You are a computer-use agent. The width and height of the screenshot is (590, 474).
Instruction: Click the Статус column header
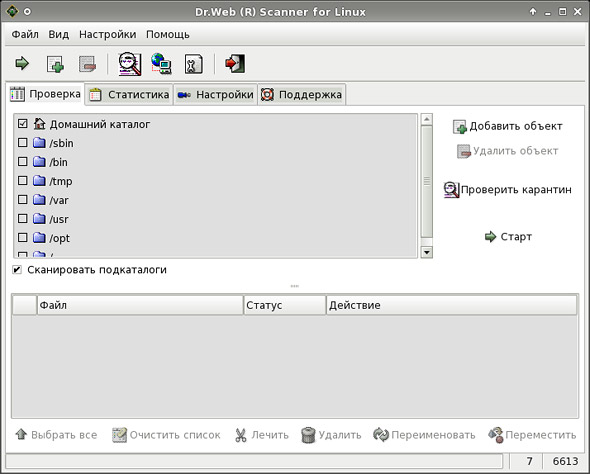[x=284, y=305]
